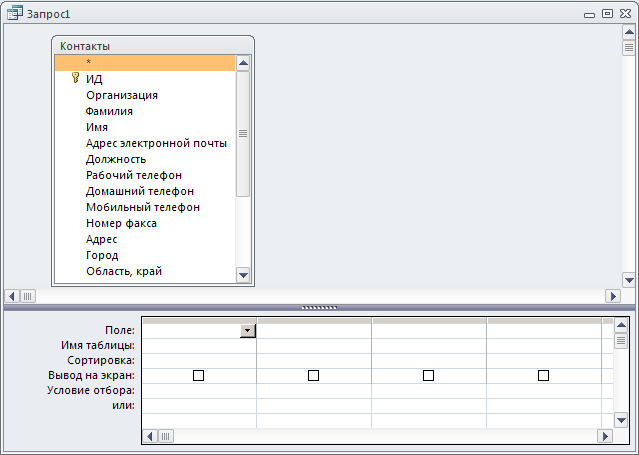Click the pane splitter grip handle
Image resolution: width=639 pixels, height=455 pixels.
point(319,307)
